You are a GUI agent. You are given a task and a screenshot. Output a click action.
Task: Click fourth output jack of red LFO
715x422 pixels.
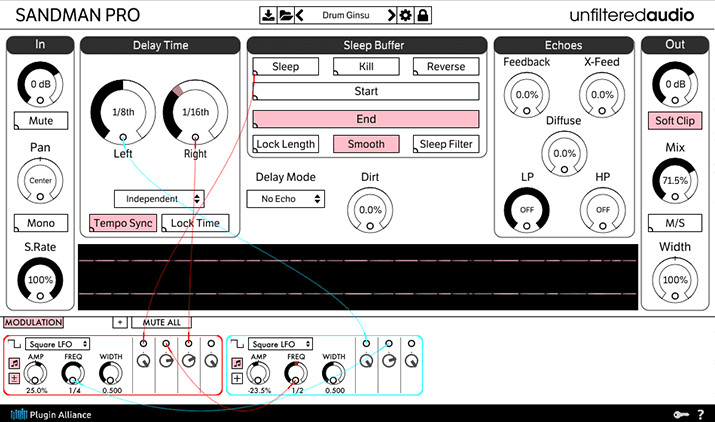click(x=211, y=344)
